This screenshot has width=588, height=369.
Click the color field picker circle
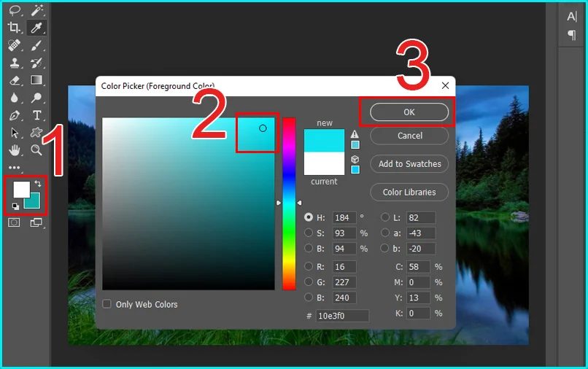point(263,128)
